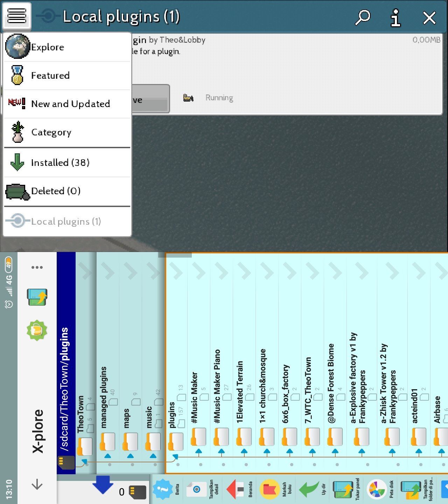Screen dimensions: 448x504
Task: Mark #Music Maker Piano selection dot
Action: [224, 465]
